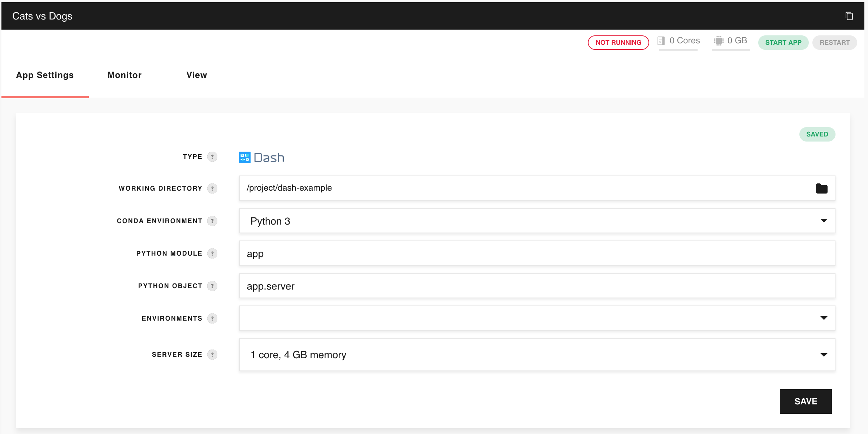Click into the Python Module field
868x434 pixels.
click(537, 253)
